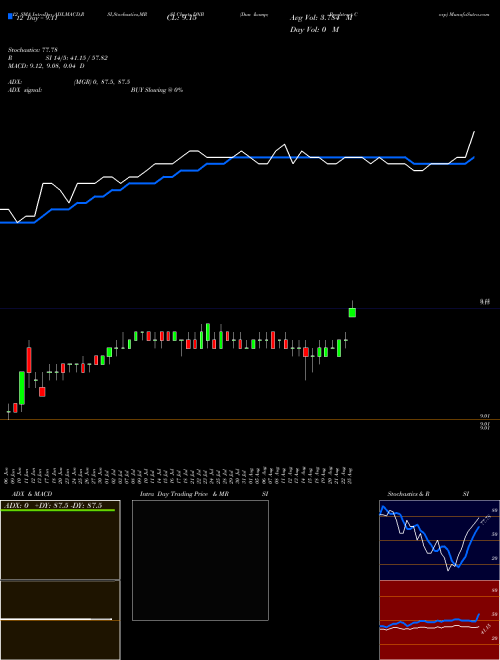The image size is (500, 660).
Task: Click the blue Stochastics panel chart
Action: pos(439,540)
